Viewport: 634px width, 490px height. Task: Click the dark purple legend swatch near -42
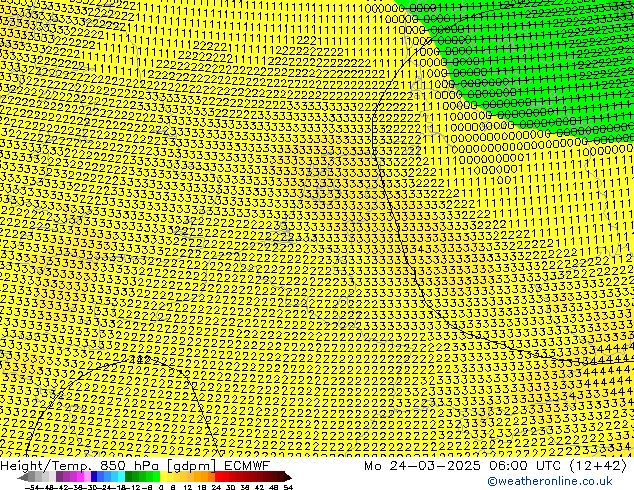(x=59, y=477)
